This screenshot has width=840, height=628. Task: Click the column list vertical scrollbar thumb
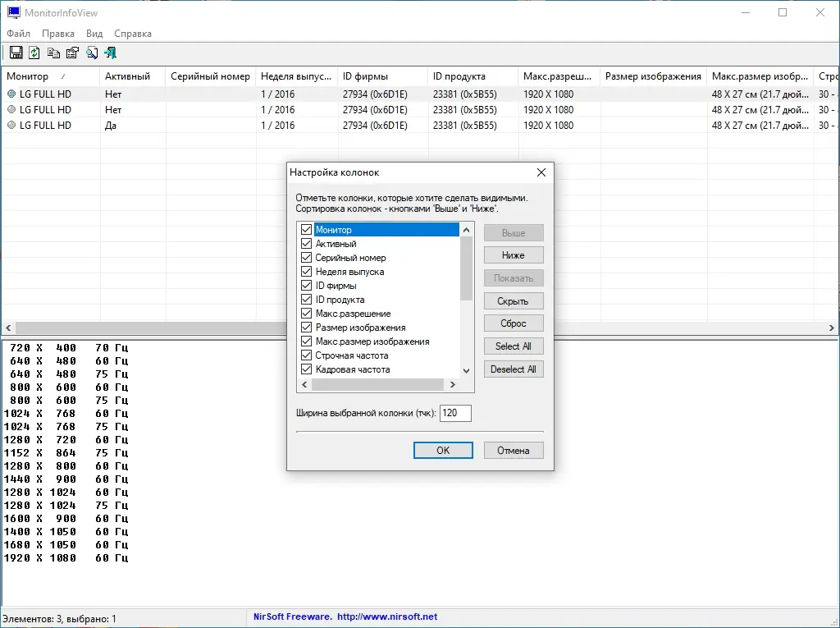click(x=466, y=268)
